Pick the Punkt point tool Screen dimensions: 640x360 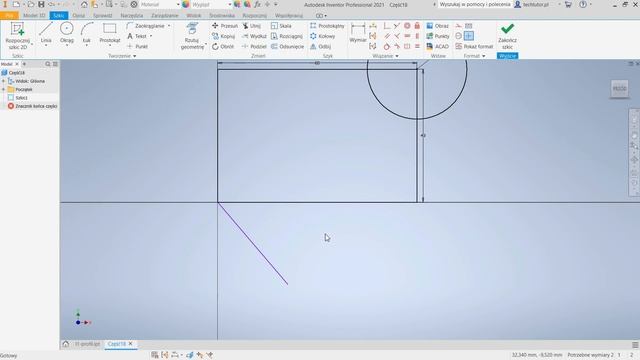click(x=138, y=47)
